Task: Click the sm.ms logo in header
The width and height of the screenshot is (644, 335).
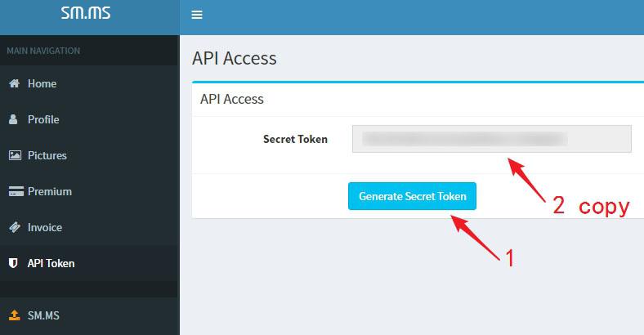Action: 86,13
